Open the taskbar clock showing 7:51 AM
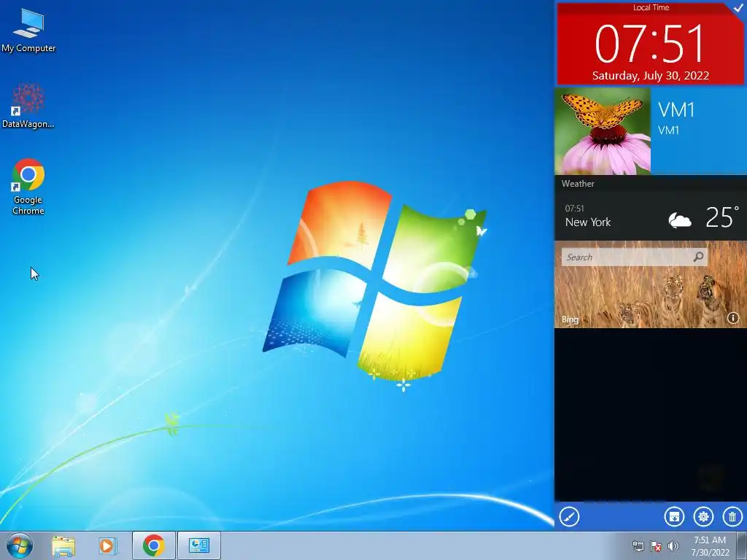This screenshot has width=747, height=560. tap(710, 546)
